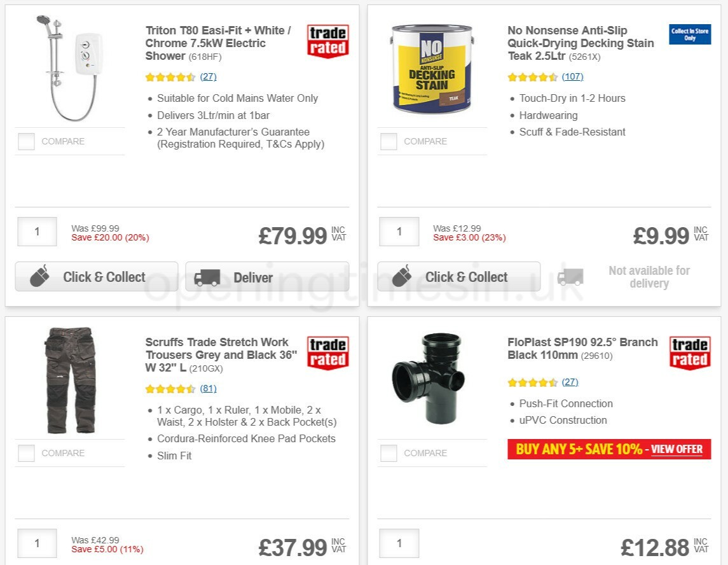Click the truck icon on the Deliver button
Screen dimensions: 728x565
pyautogui.click(x=208, y=276)
